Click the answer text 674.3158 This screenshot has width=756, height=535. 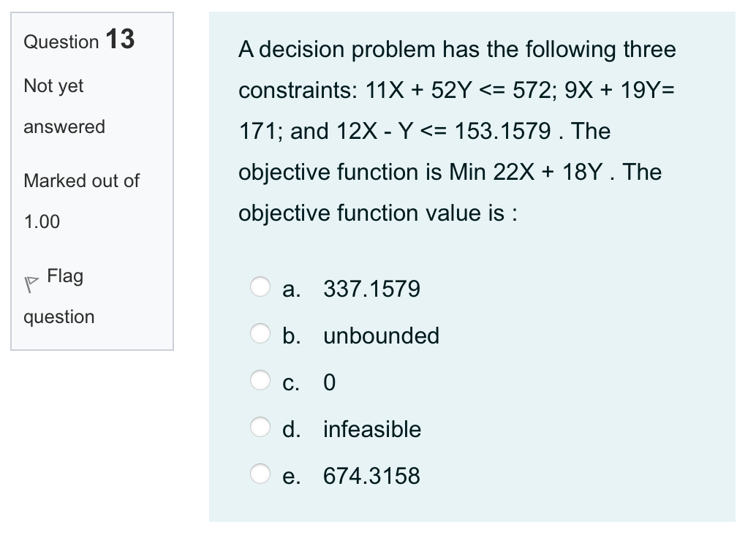[371, 476]
